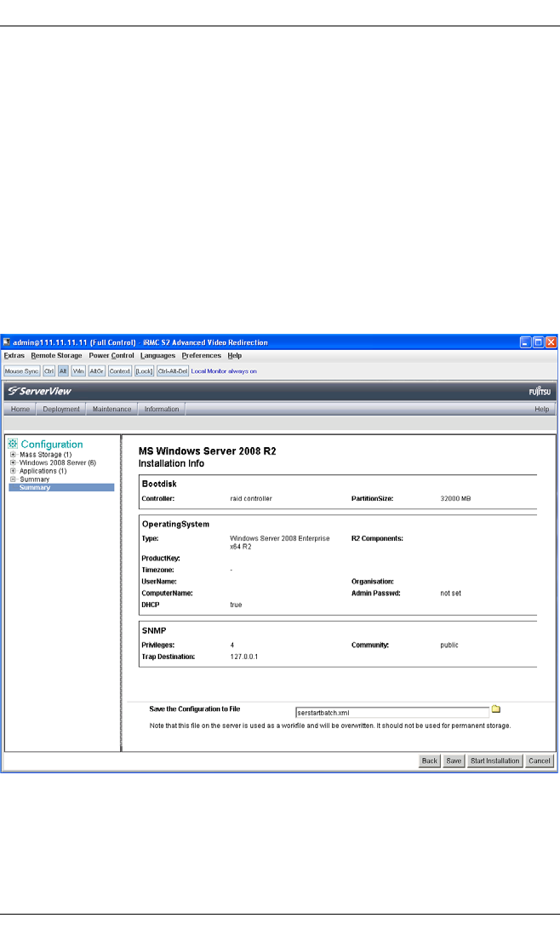Toggle the [Lock] button
The height and width of the screenshot is (941, 560).
click(x=144, y=371)
